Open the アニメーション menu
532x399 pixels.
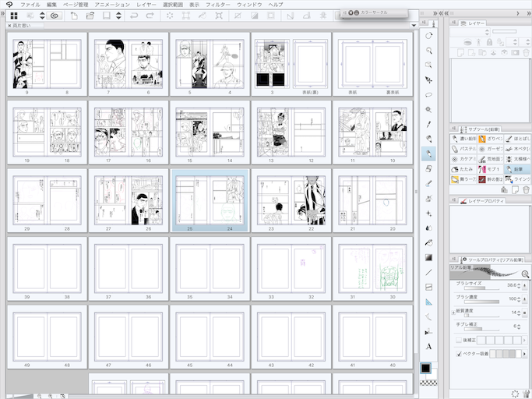pos(112,5)
